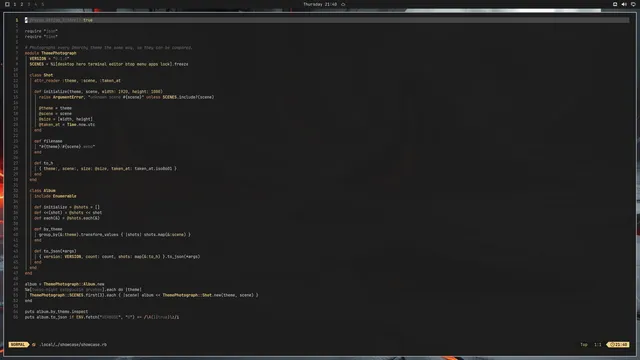Switch to workspace 1 in the top bar
The width and height of the screenshot is (640, 360).
pyautogui.click(x=15, y=4)
